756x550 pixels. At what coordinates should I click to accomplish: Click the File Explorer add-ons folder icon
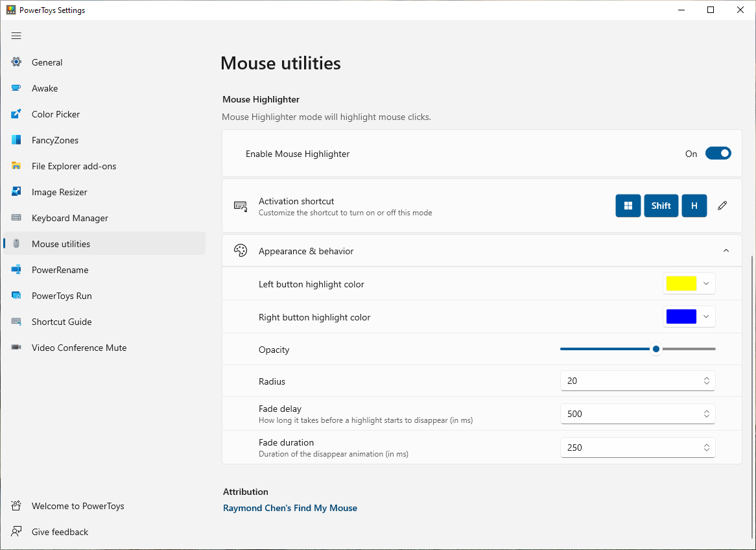[16, 166]
